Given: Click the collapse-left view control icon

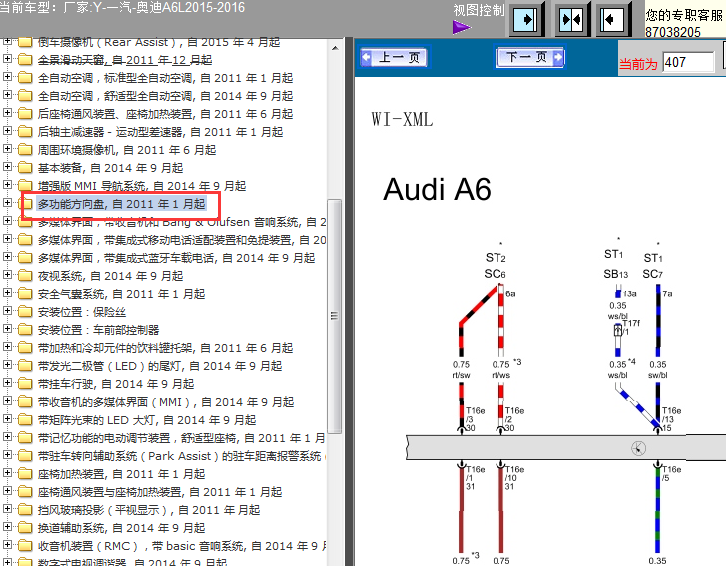Looking at the screenshot, I should (x=613, y=19).
